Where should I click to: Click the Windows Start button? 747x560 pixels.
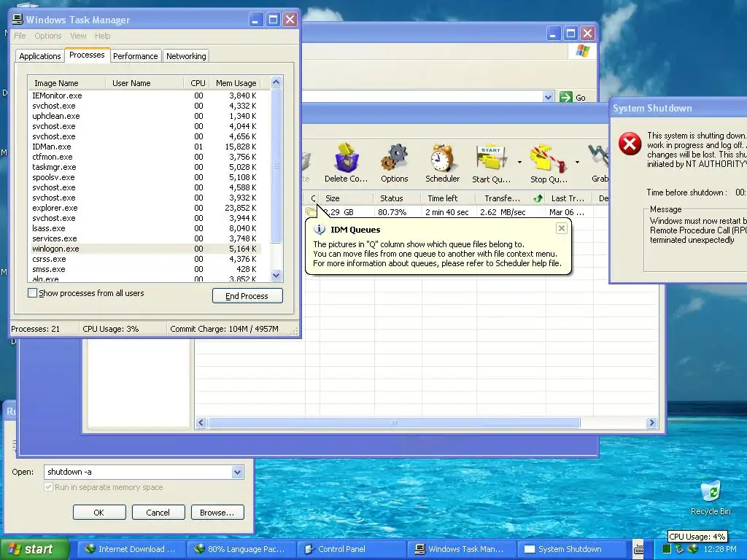pyautogui.click(x=34, y=549)
